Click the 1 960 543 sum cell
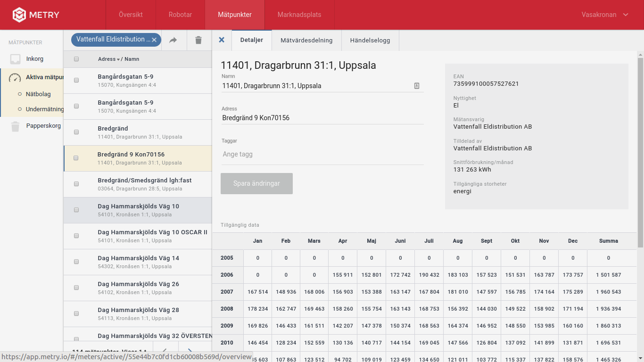Image resolution: width=644 pixels, height=362 pixels. point(609,292)
